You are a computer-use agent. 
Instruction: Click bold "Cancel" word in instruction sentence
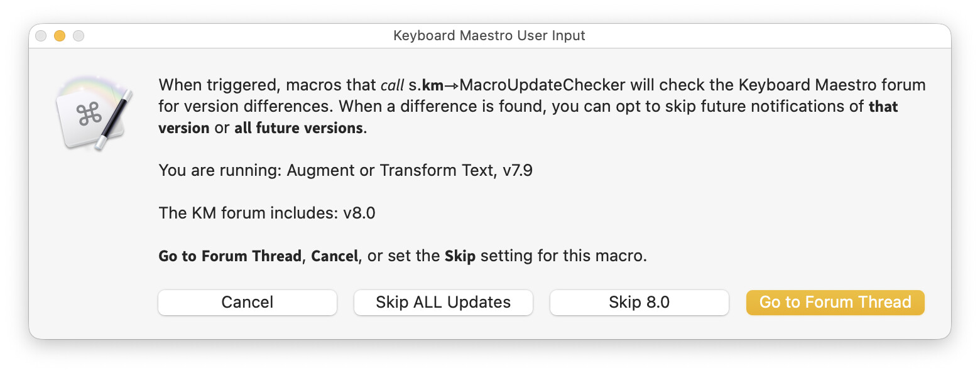pyautogui.click(x=334, y=256)
